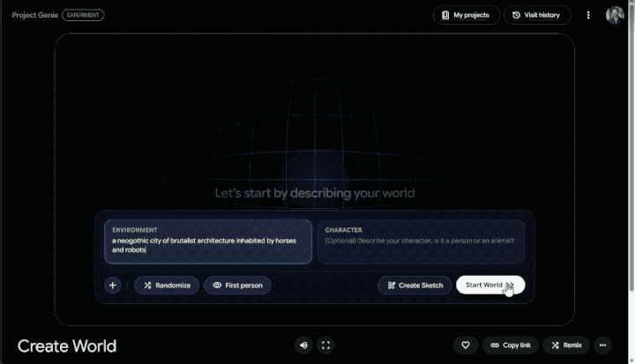Focus the Character description field
635x364 pixels.
pos(422,241)
